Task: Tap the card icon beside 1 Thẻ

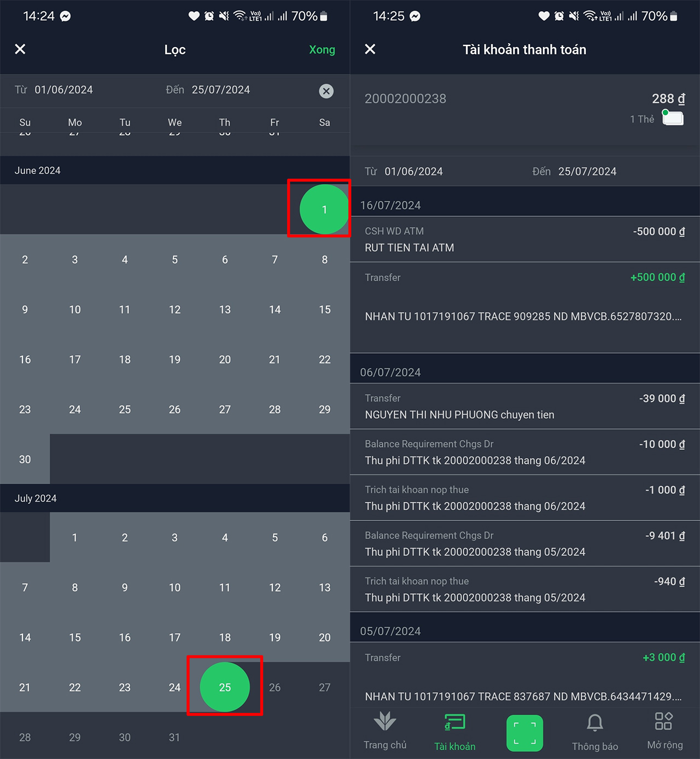Action: coord(673,118)
